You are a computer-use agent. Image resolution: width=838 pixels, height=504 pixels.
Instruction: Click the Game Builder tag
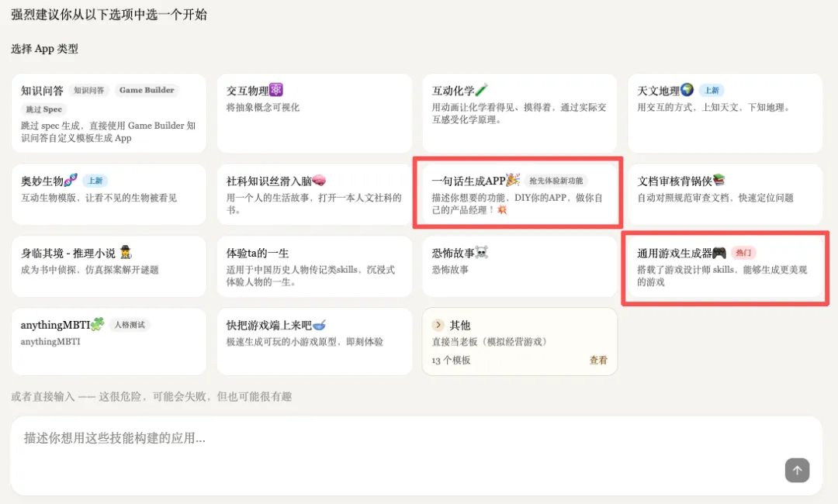tap(147, 90)
